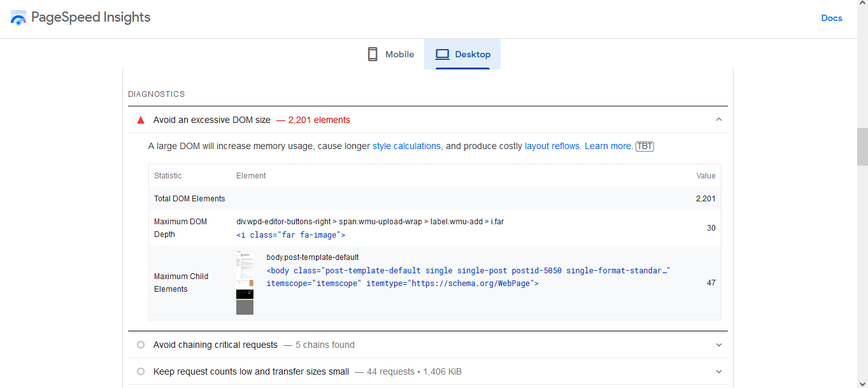Click the Avoid an excessive DOM size title
Image resolution: width=868 pixels, height=388 pixels.
pyautogui.click(x=212, y=120)
